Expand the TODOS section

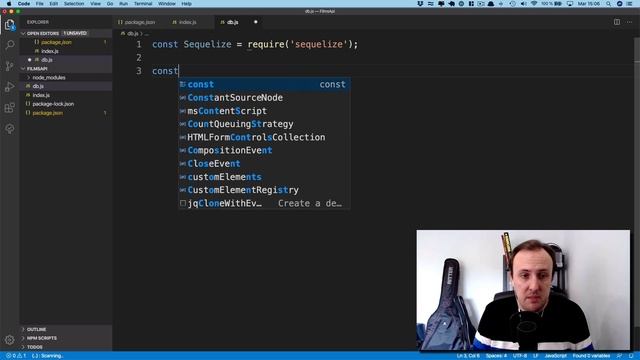pos(66,347)
